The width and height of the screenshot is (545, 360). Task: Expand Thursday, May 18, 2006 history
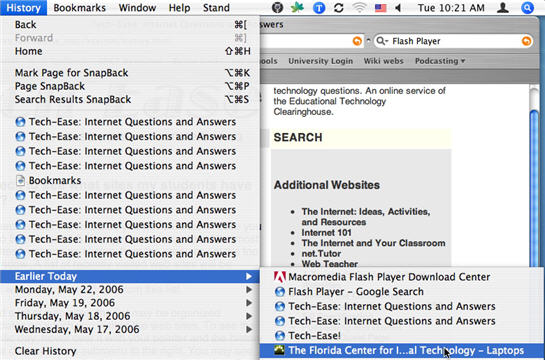point(130,316)
